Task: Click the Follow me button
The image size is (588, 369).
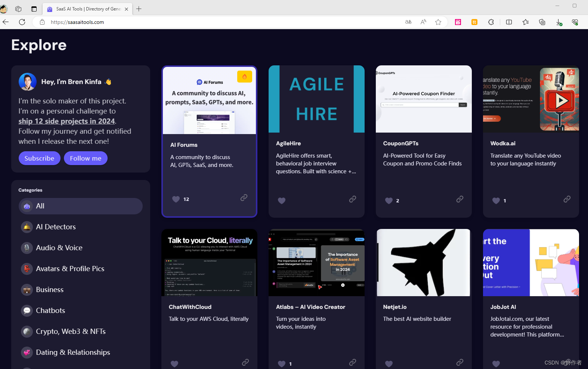Action: click(86, 158)
